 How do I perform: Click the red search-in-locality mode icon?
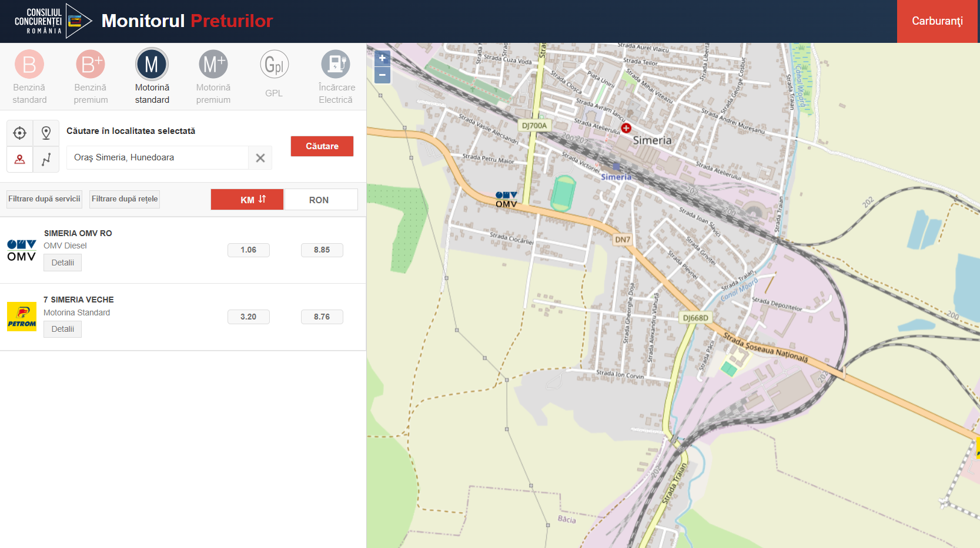pyautogui.click(x=20, y=159)
